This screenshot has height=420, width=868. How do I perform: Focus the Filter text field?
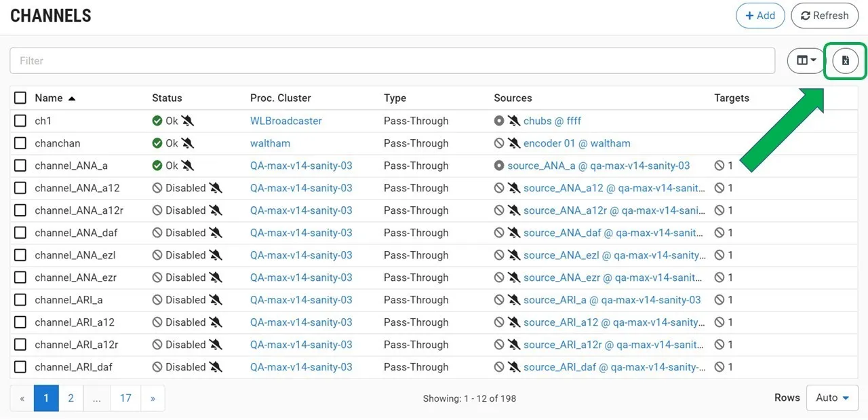[x=392, y=61]
